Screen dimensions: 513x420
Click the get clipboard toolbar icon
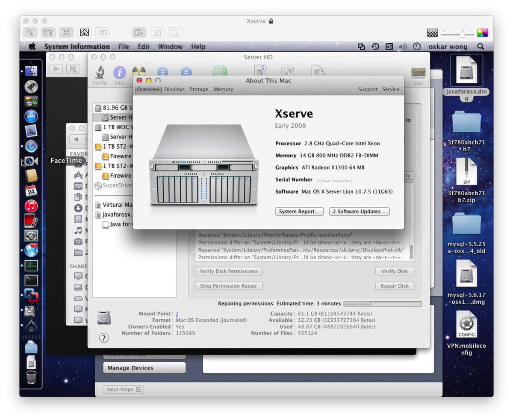157,32
